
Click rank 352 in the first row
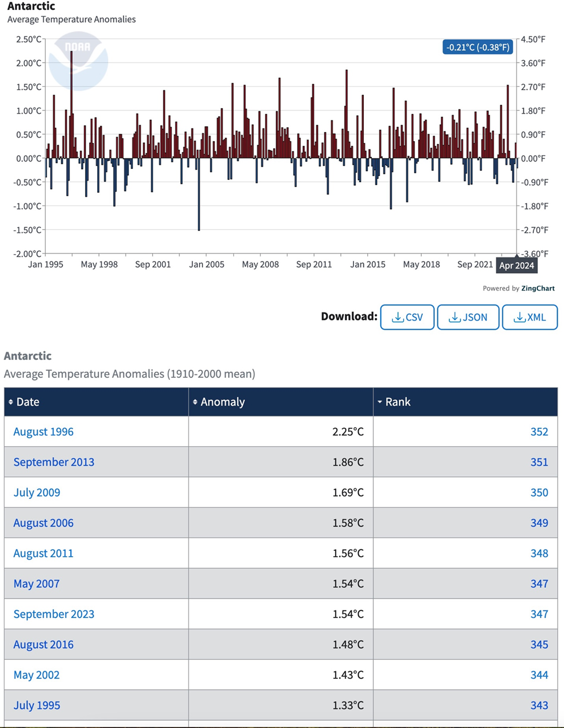pos(539,432)
